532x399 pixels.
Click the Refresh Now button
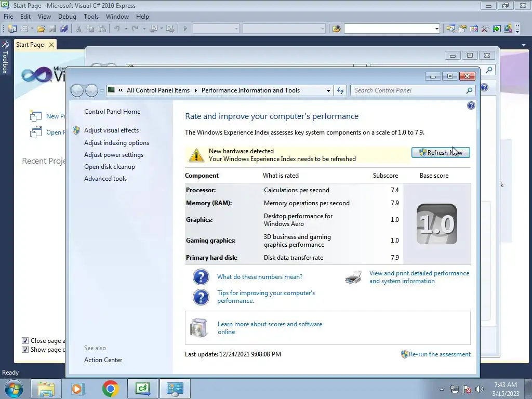click(x=441, y=153)
